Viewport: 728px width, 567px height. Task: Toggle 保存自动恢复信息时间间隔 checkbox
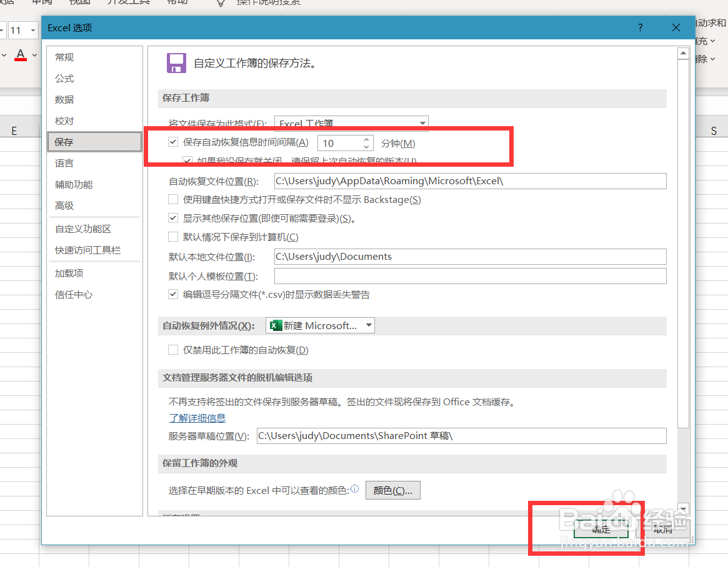[x=173, y=142]
